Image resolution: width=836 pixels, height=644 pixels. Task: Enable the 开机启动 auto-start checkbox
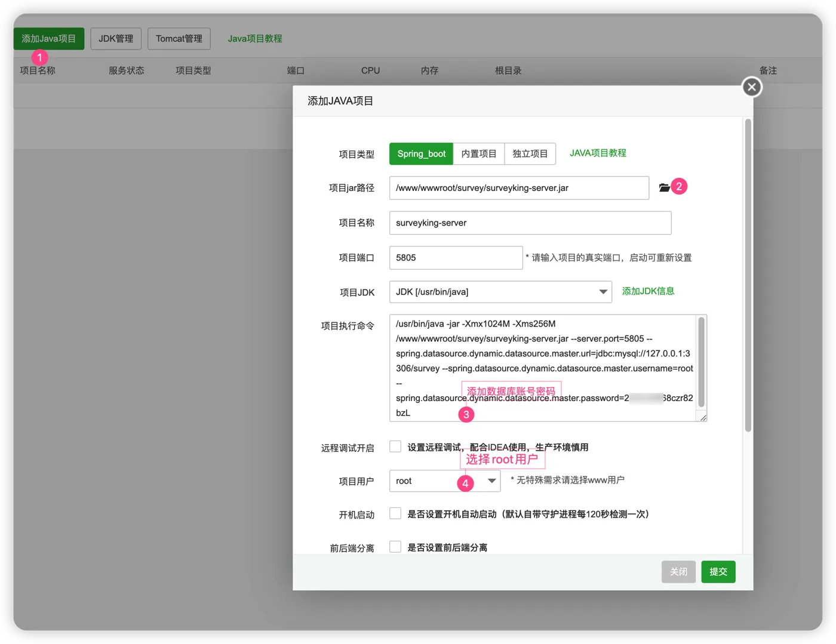395,513
